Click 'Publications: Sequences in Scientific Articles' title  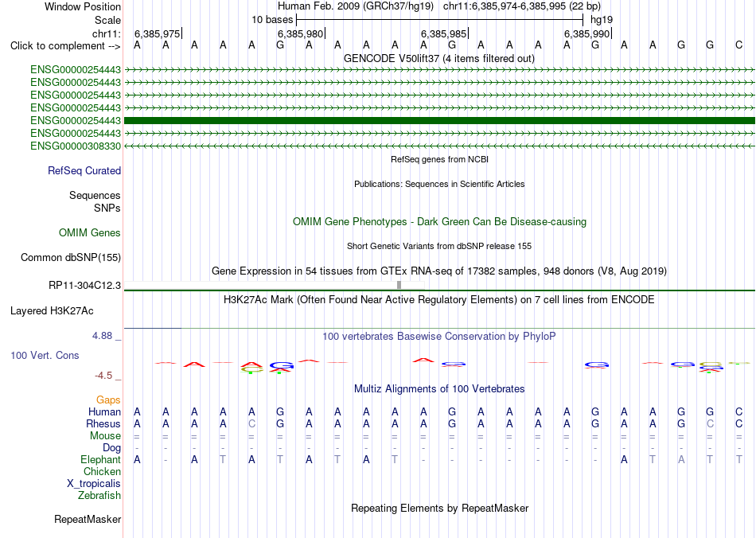tap(439, 184)
